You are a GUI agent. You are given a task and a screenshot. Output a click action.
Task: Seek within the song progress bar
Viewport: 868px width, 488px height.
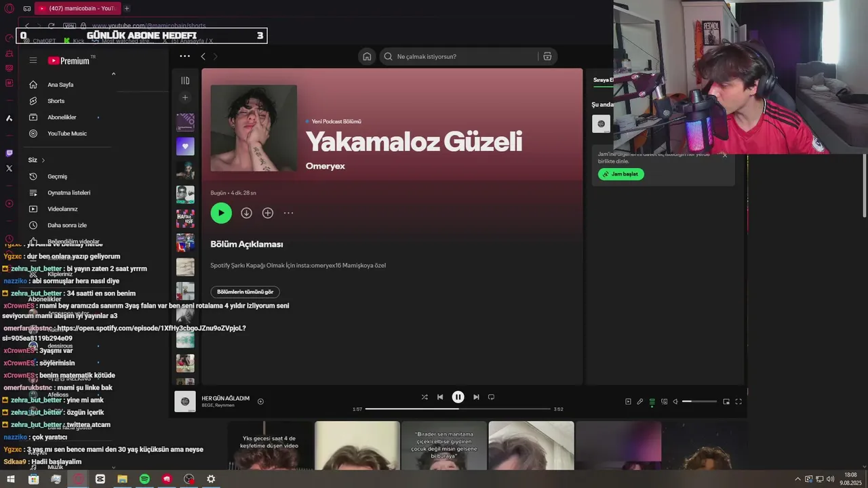coord(458,409)
